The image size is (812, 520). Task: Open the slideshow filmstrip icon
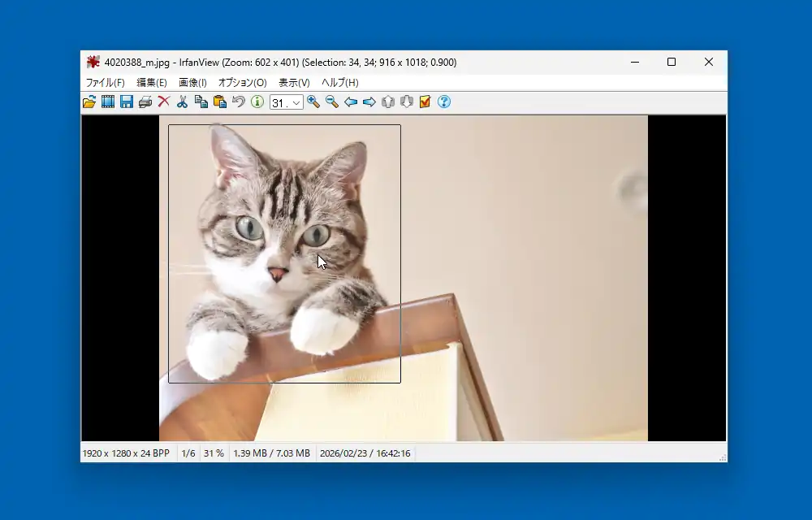pyautogui.click(x=108, y=102)
